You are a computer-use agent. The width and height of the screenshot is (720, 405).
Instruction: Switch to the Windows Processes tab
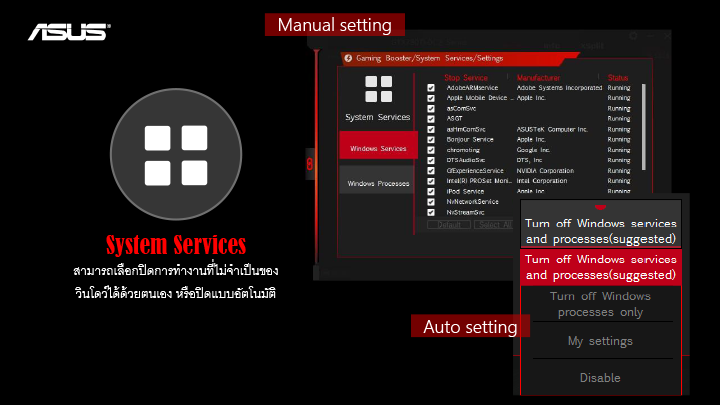point(377,180)
